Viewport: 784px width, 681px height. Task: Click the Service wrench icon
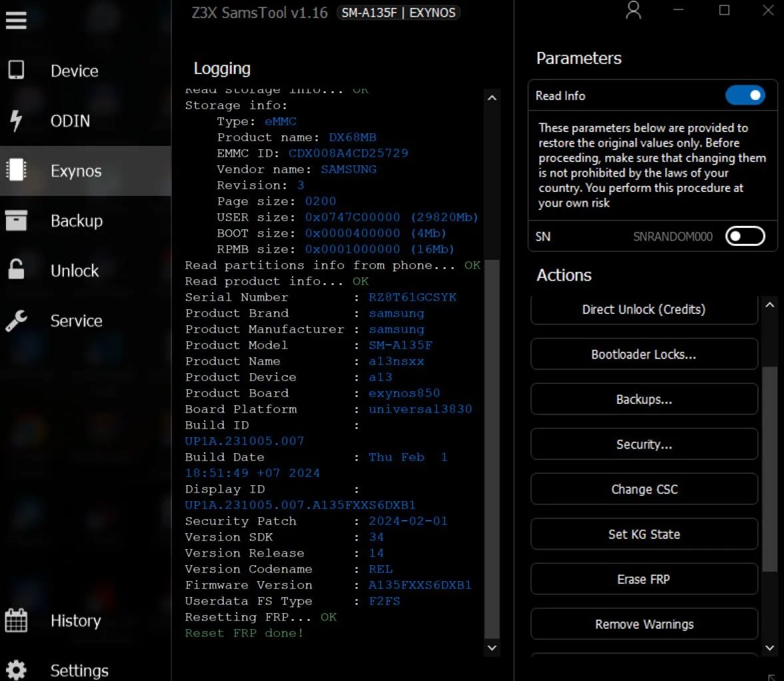(16, 321)
